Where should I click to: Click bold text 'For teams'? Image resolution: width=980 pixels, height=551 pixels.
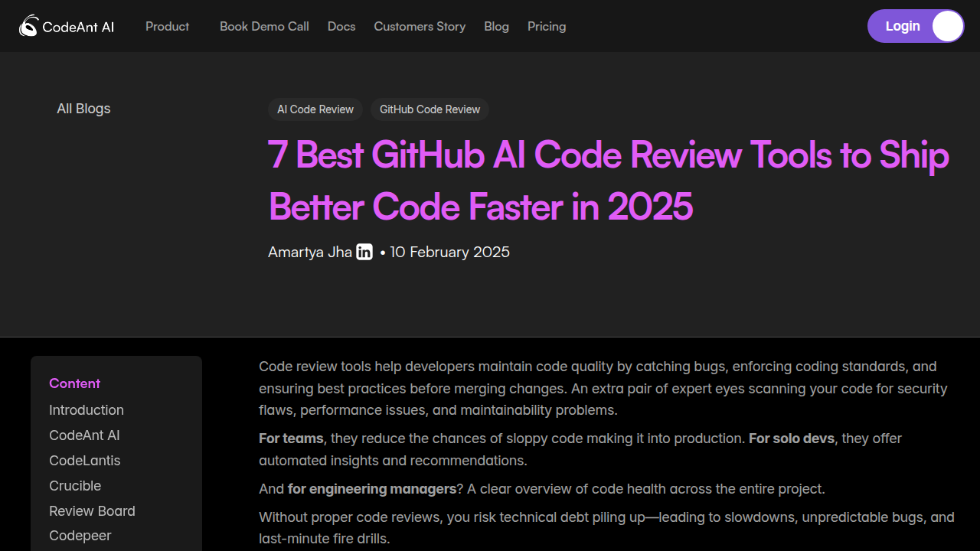[x=292, y=439]
